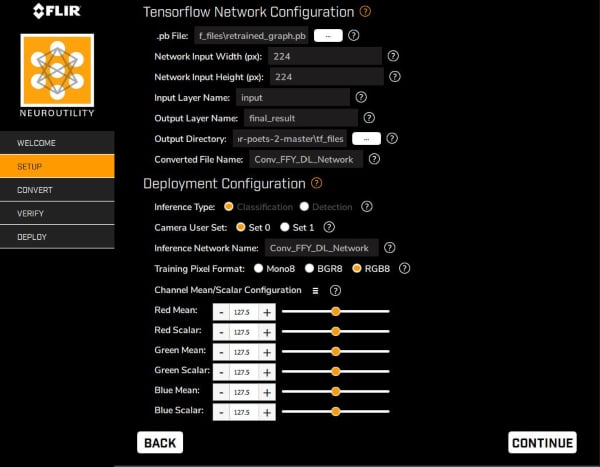
Task: Click the NeuroUtility logo image
Action: click(57, 70)
